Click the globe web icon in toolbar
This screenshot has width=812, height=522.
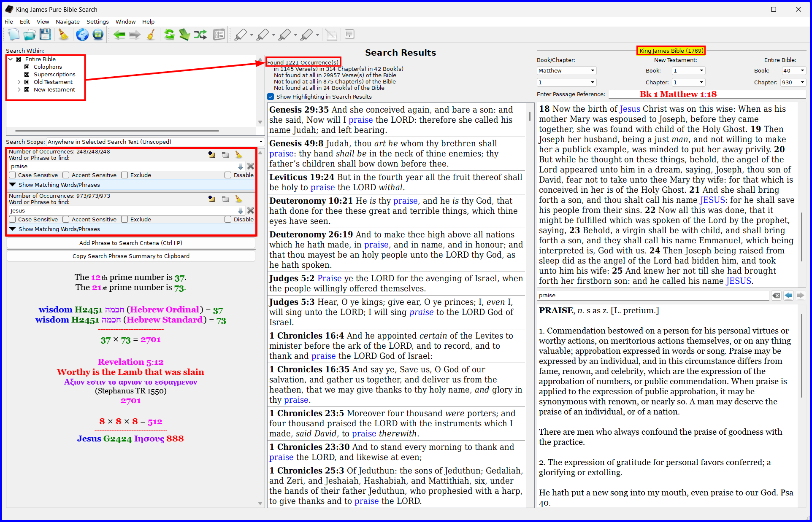tap(82, 35)
